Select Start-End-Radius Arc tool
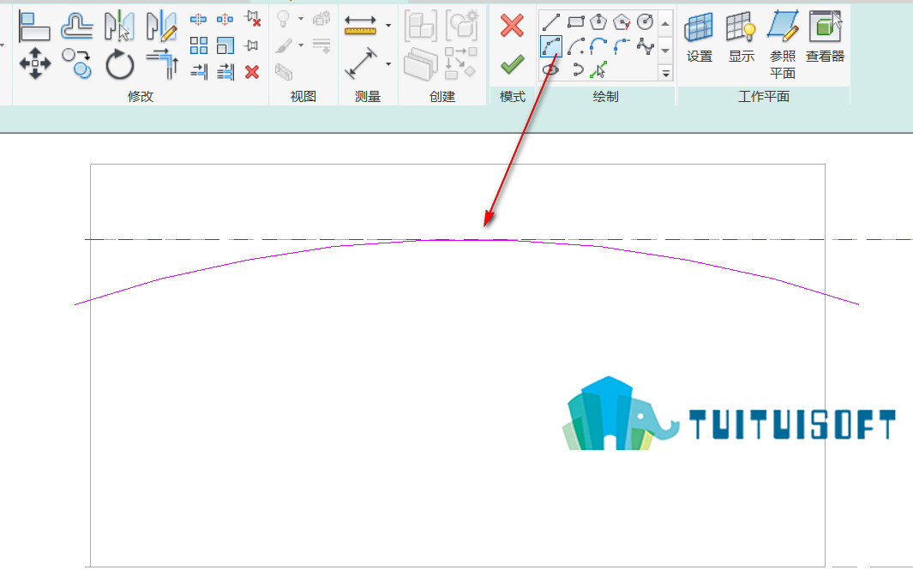Image resolution: width=913 pixels, height=588 pixels. 551,46
